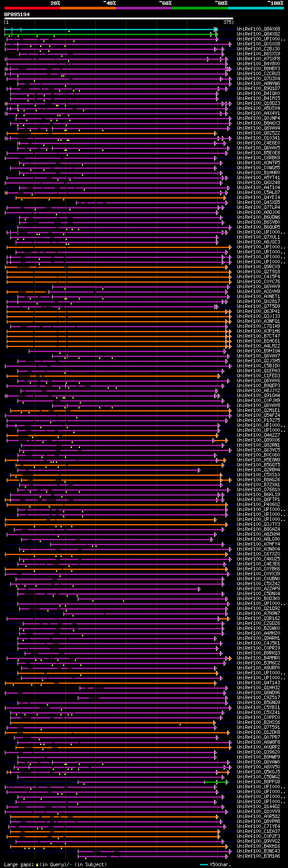Screen dimensions: 288x868
Task: Open hit UniRef100_A7SXP8
Action: pyautogui.click(x=258, y=59)
